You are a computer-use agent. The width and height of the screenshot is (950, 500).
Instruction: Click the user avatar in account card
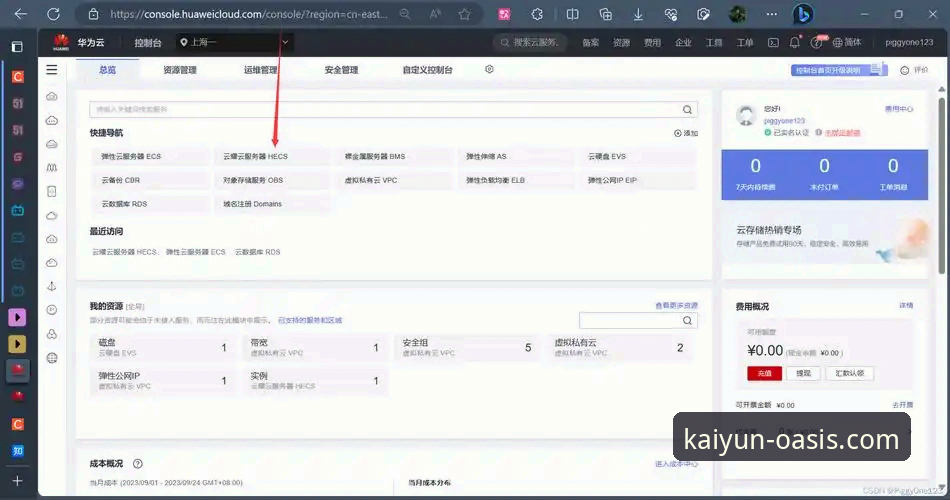coord(746,115)
